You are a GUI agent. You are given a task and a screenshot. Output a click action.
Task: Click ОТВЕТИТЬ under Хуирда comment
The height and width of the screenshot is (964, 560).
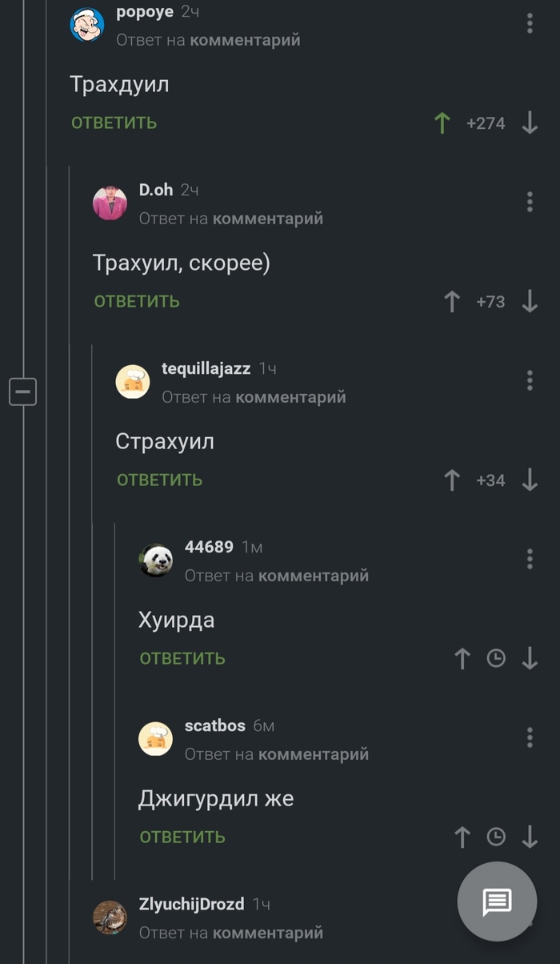coord(182,659)
